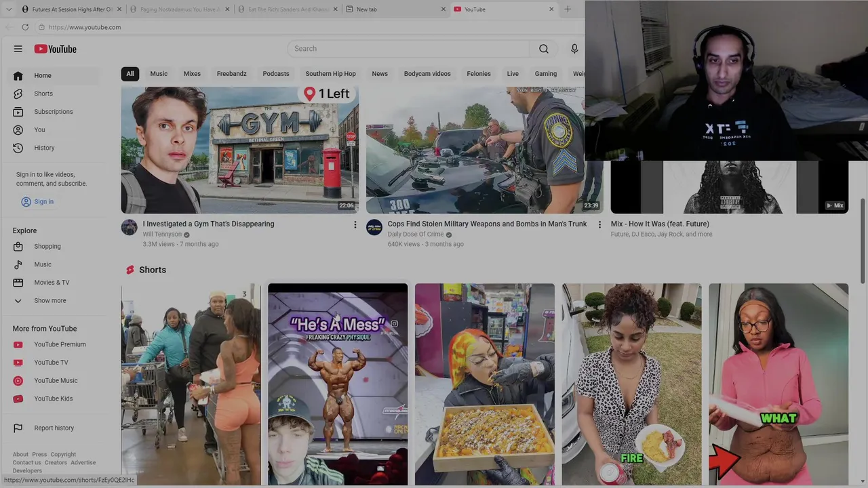Open the shopping cart store short

click(x=191, y=384)
